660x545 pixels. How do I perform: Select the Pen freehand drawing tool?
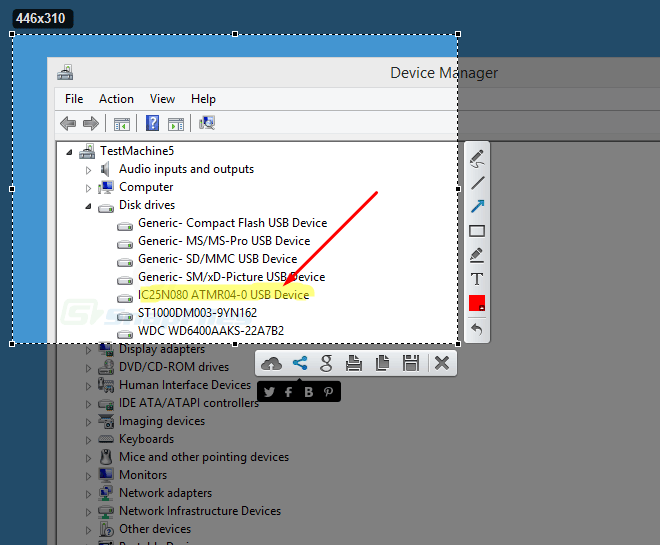tap(477, 158)
